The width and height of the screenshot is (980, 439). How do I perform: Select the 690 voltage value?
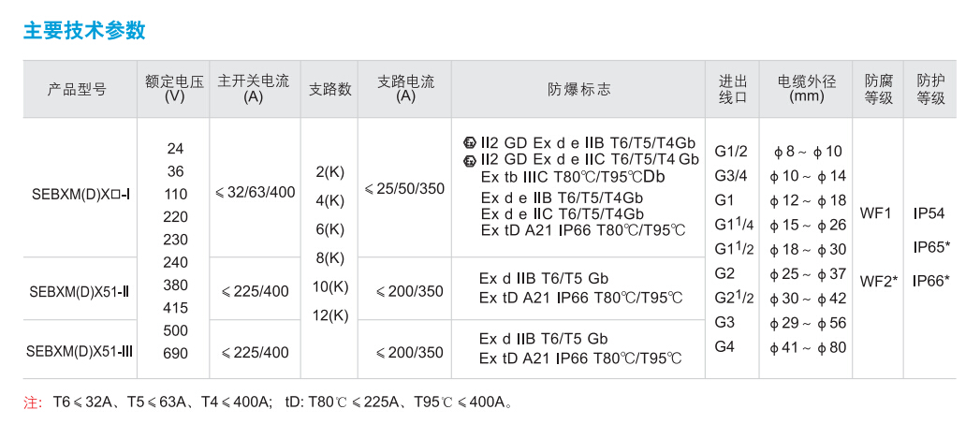tap(175, 353)
